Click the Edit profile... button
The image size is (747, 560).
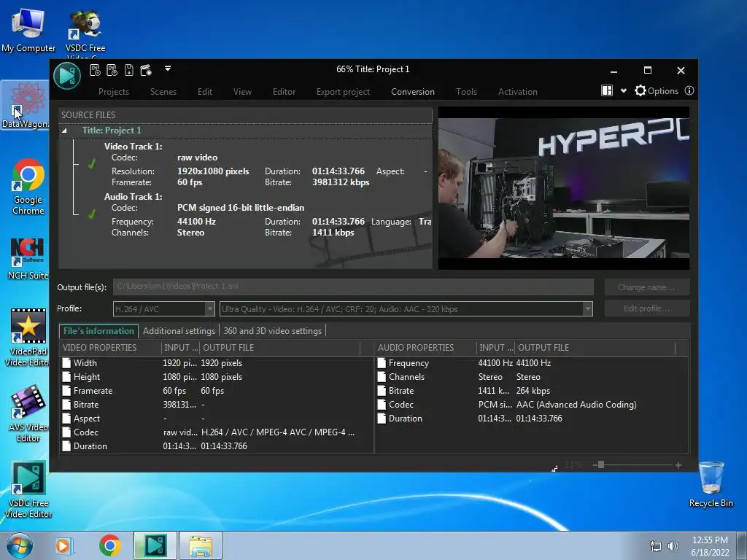[646, 308]
